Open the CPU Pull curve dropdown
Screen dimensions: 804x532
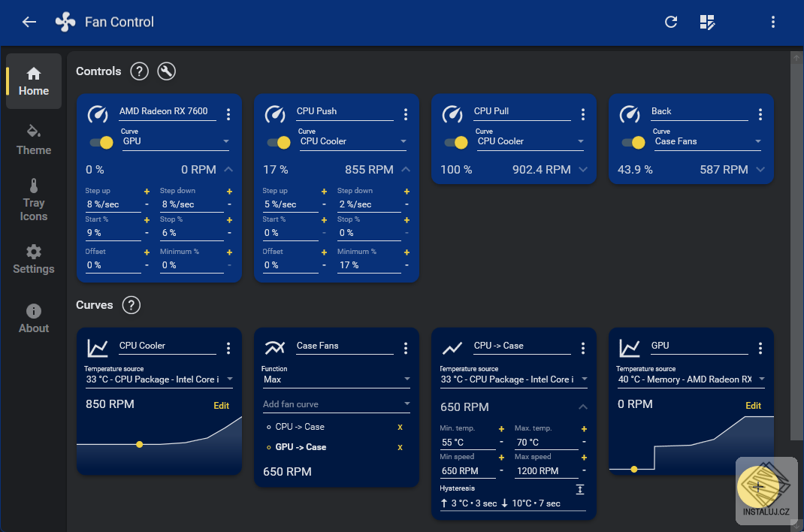530,141
